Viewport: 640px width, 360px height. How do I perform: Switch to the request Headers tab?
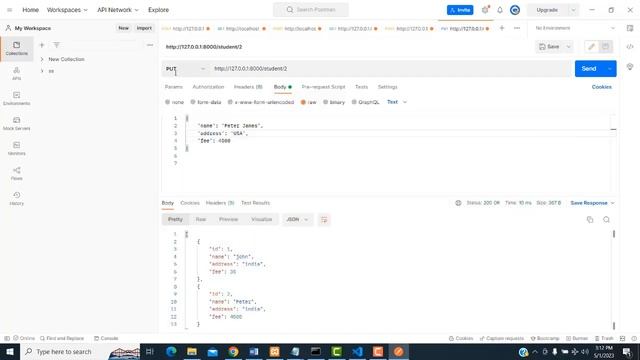(248, 87)
